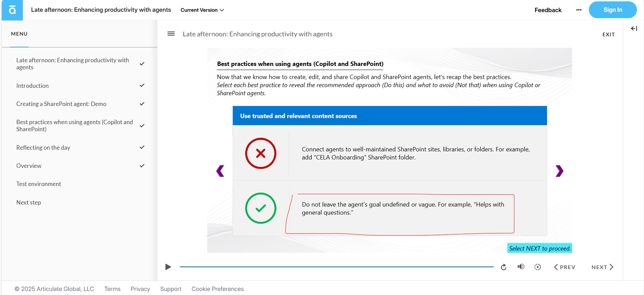Mute audio with the volume icon
This screenshot has height=295, width=644.
(x=521, y=267)
